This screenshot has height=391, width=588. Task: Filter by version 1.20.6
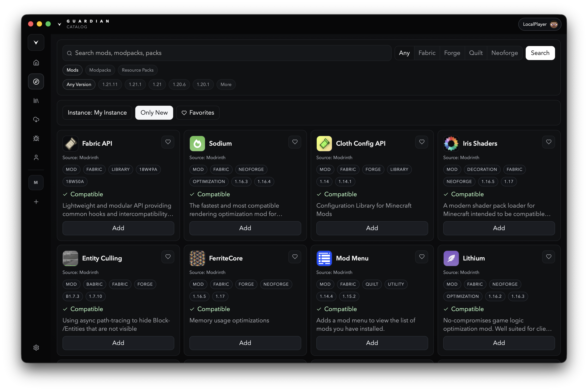(179, 84)
